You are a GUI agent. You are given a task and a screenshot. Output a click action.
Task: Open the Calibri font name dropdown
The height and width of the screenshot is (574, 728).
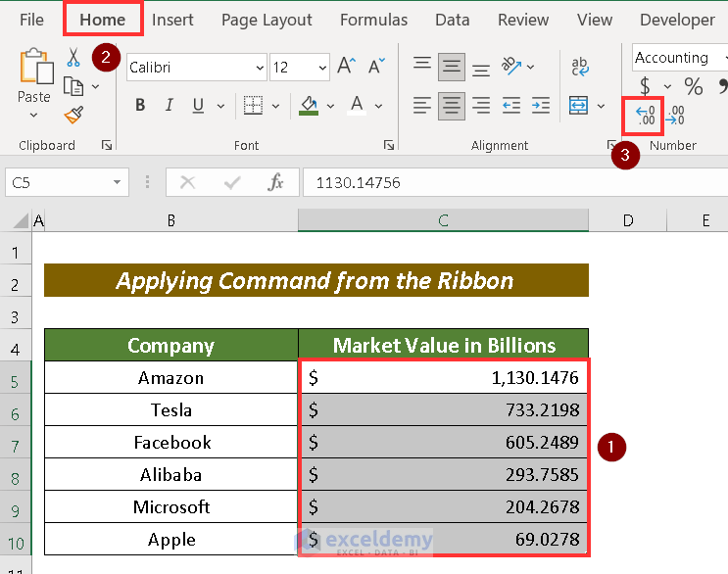[260, 68]
